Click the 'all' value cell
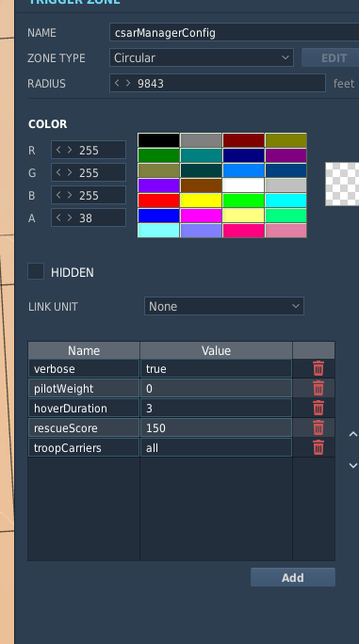This screenshot has width=359, height=644. 216,447
